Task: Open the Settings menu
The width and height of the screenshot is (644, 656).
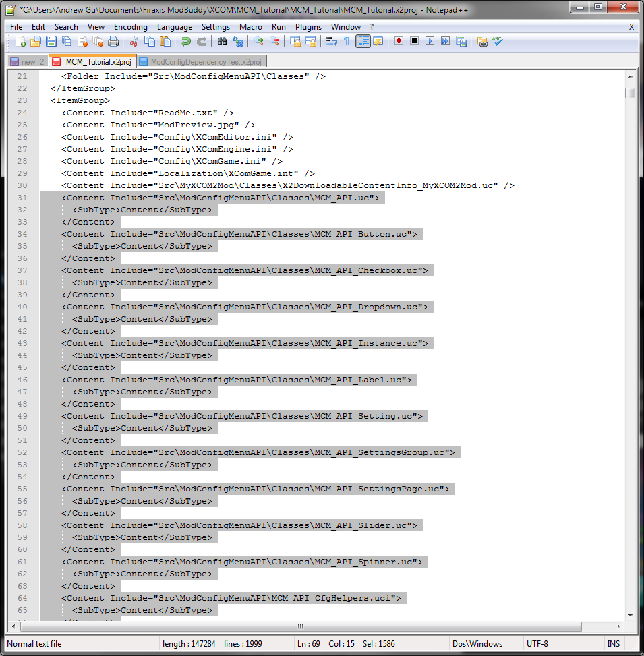Action: point(216,27)
